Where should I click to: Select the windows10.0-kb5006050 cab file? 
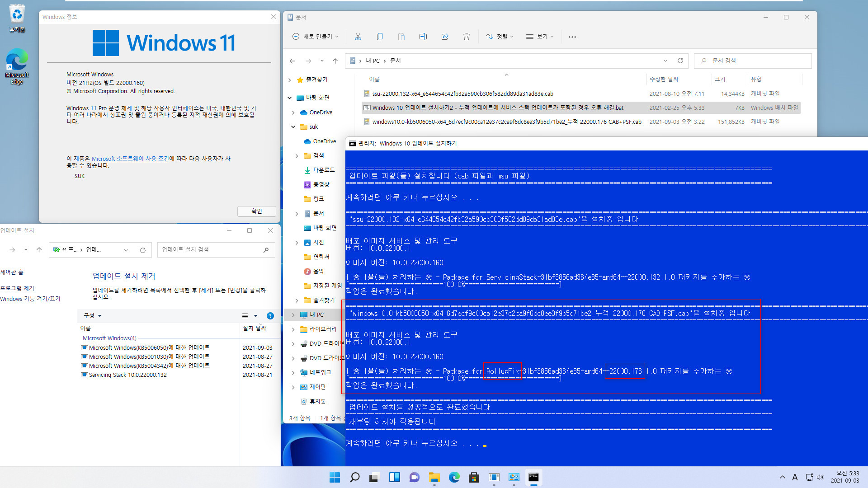coord(581,122)
